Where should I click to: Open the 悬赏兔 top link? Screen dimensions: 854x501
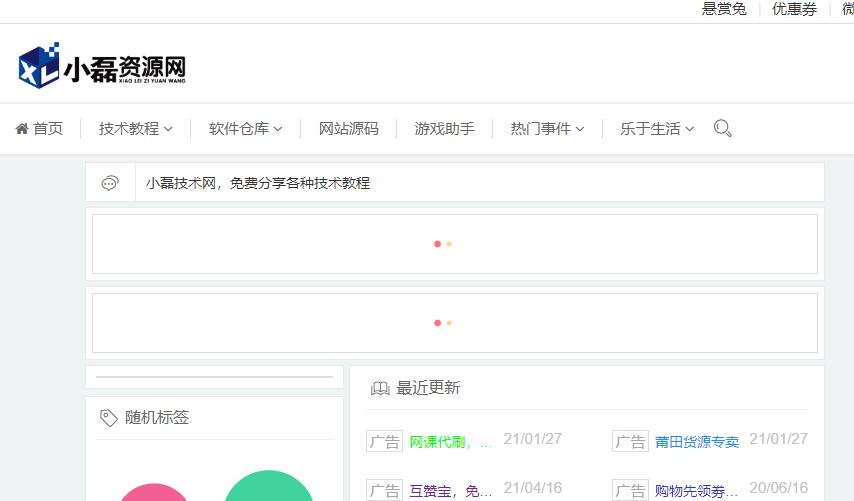pos(724,9)
